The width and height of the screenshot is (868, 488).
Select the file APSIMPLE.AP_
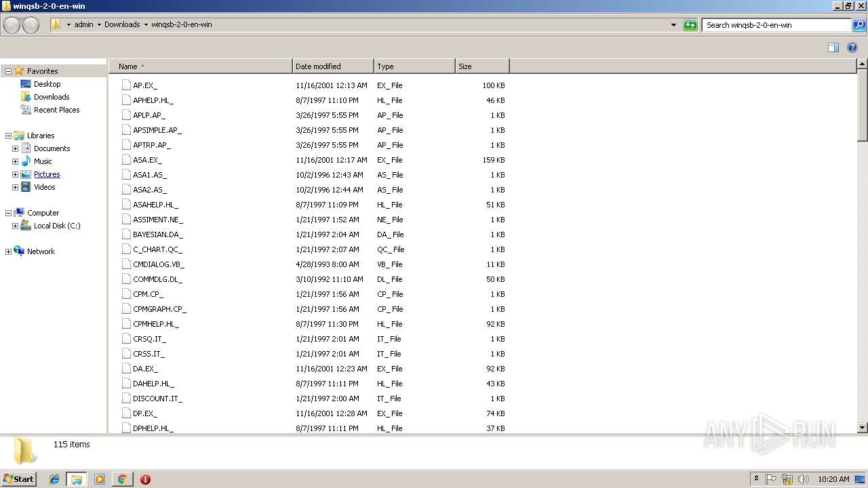(x=157, y=130)
